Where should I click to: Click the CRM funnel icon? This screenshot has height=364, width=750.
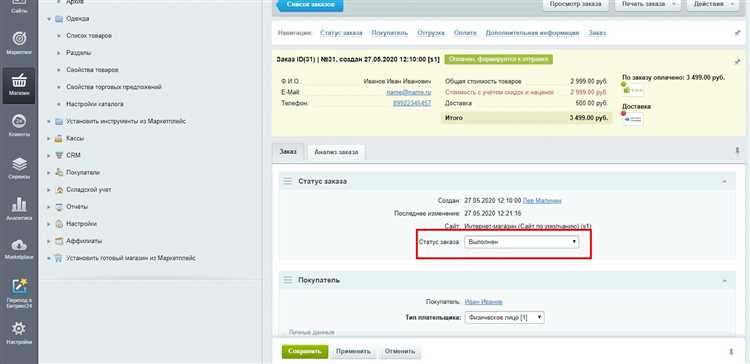click(x=59, y=155)
